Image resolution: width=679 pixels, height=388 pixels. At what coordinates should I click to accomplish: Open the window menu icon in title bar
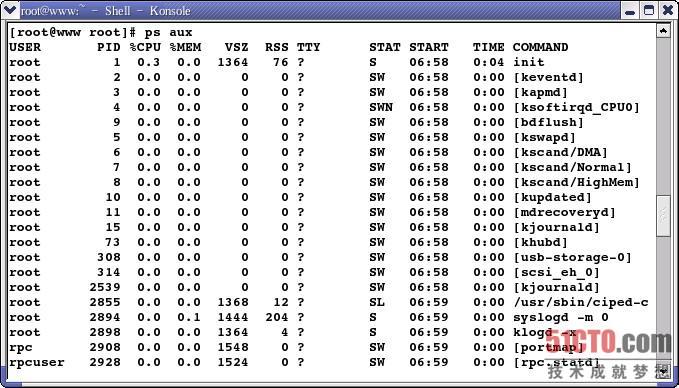pos(10,10)
